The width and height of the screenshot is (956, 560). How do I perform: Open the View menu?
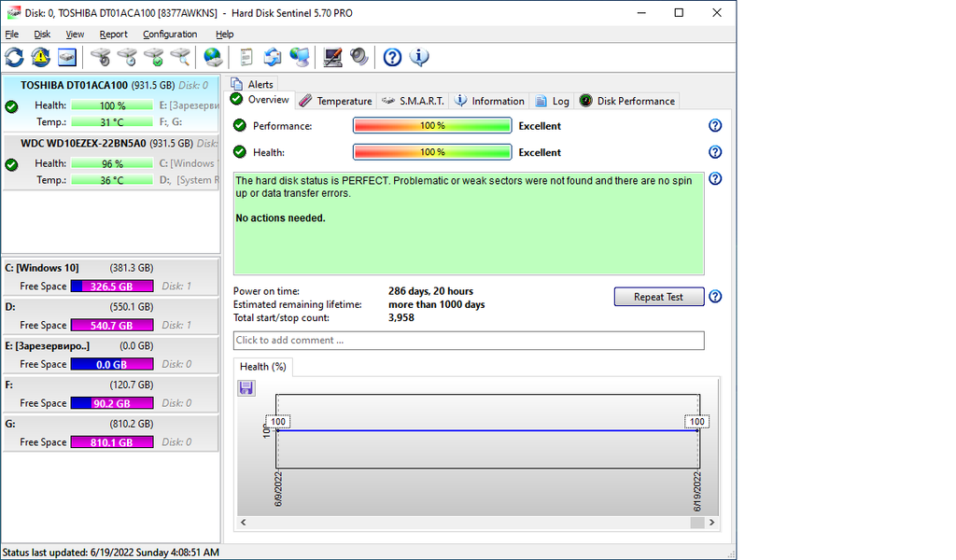coord(75,35)
